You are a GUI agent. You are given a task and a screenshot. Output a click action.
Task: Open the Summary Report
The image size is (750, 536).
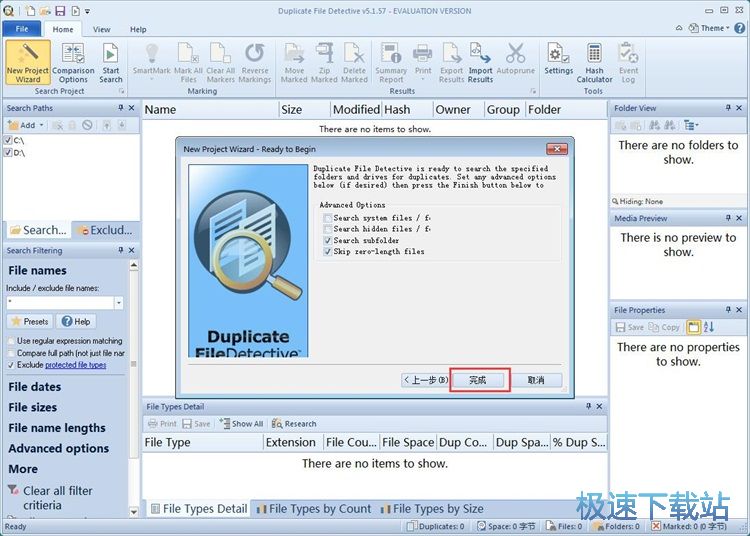[x=391, y=62]
